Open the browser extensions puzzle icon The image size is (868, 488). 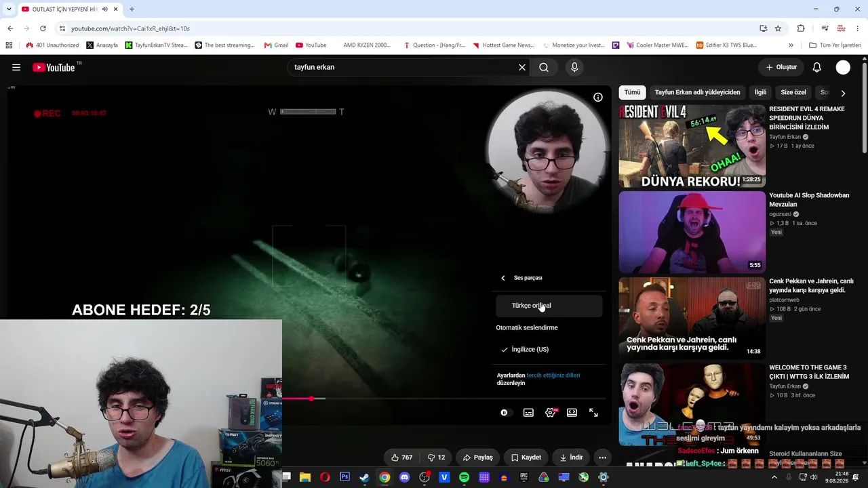coord(801,28)
